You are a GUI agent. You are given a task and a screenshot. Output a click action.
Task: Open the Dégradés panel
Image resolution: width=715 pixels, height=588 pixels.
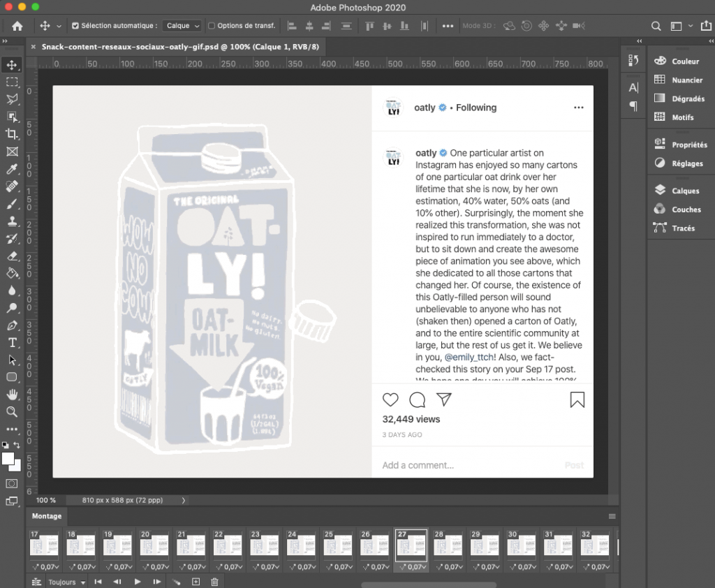(x=679, y=98)
